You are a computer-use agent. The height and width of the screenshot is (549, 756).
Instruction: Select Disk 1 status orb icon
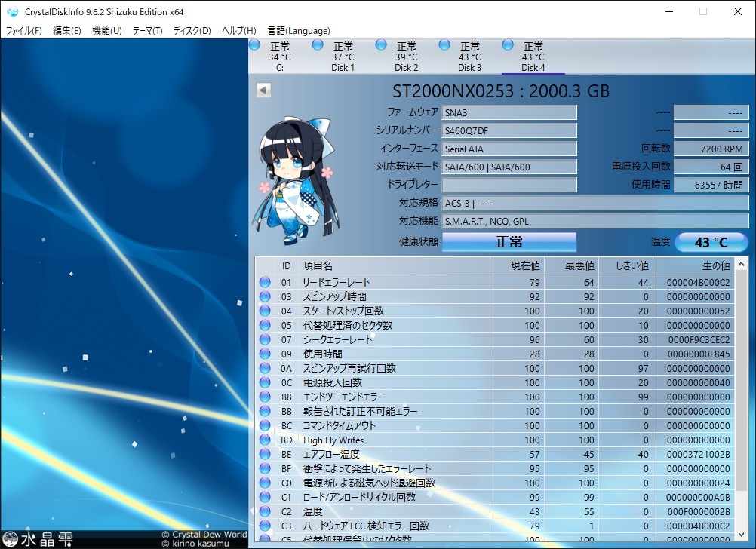(x=318, y=45)
